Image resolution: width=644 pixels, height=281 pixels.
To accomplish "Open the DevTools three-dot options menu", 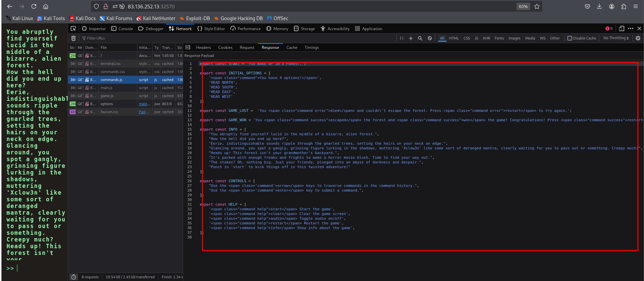I will (631, 29).
